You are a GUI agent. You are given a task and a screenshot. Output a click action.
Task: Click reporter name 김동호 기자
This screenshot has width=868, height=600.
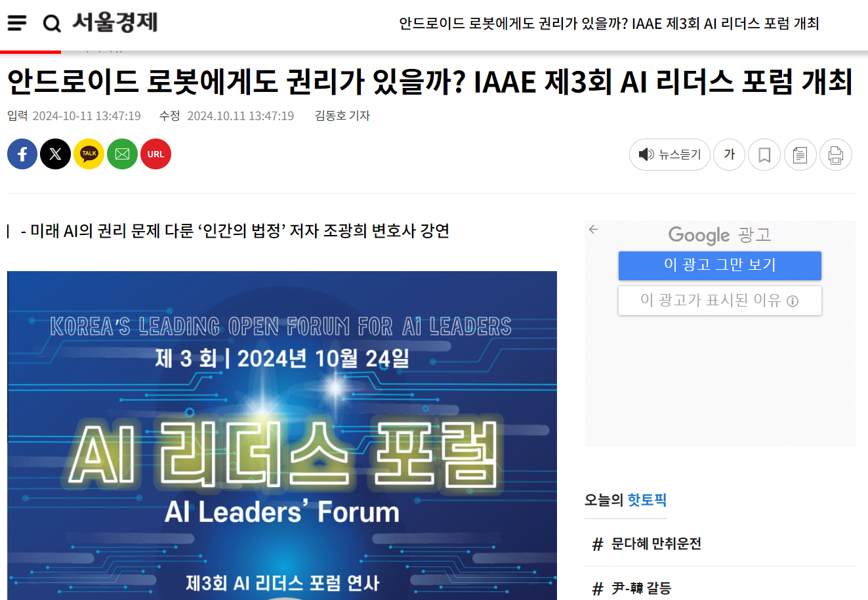click(342, 116)
